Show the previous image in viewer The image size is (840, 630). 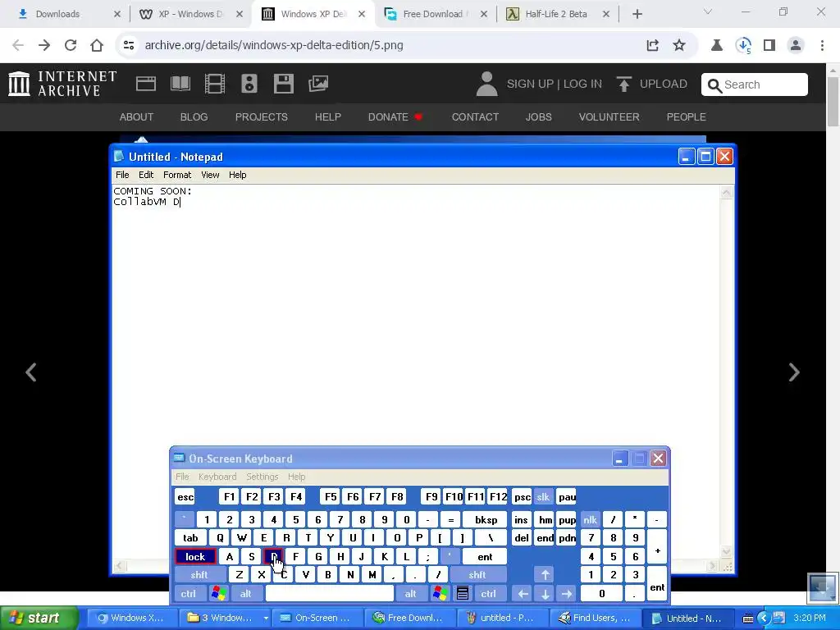click(31, 372)
